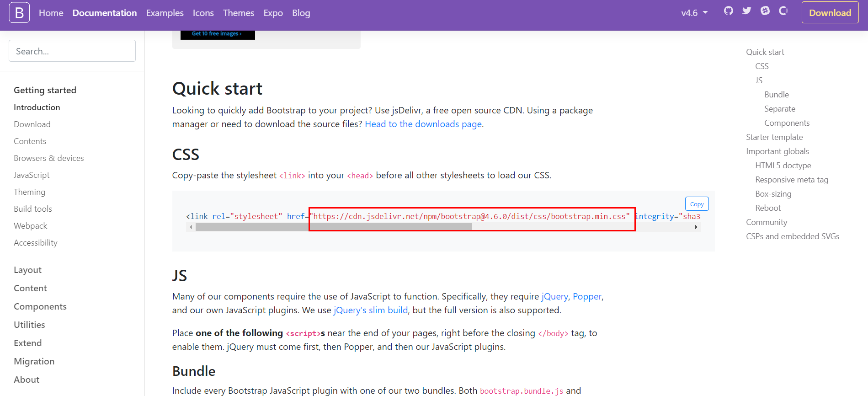Open the GitHub icon link

point(729,11)
